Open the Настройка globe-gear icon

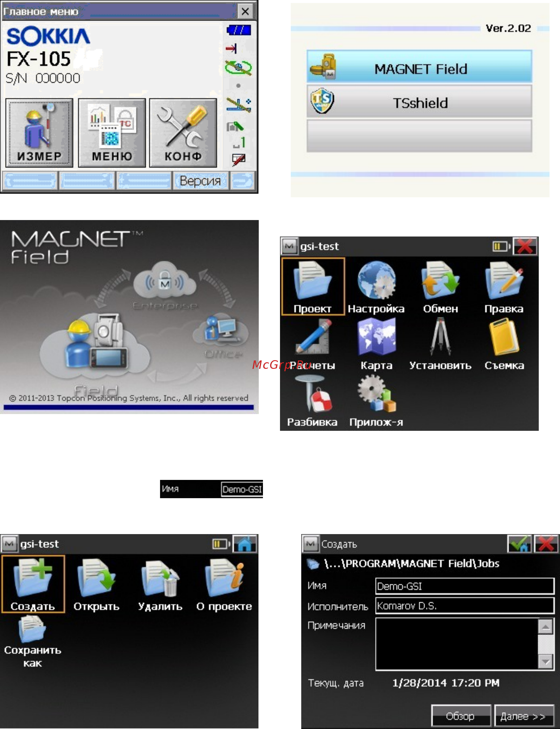click(x=376, y=287)
